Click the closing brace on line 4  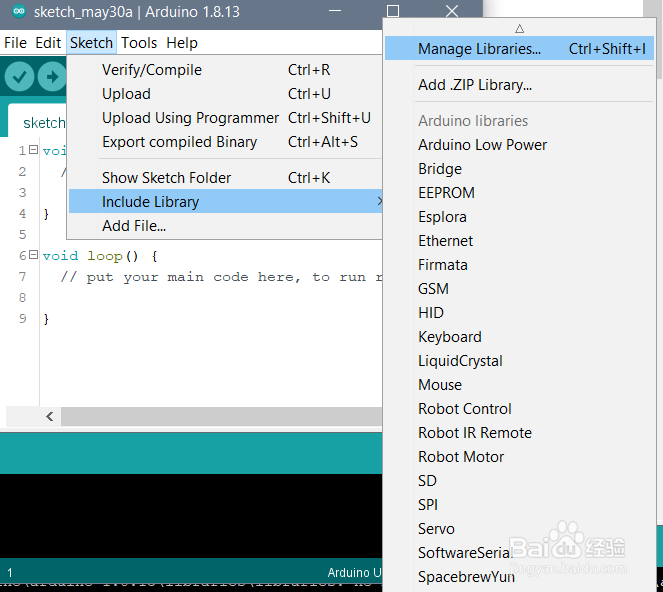tap(46, 214)
